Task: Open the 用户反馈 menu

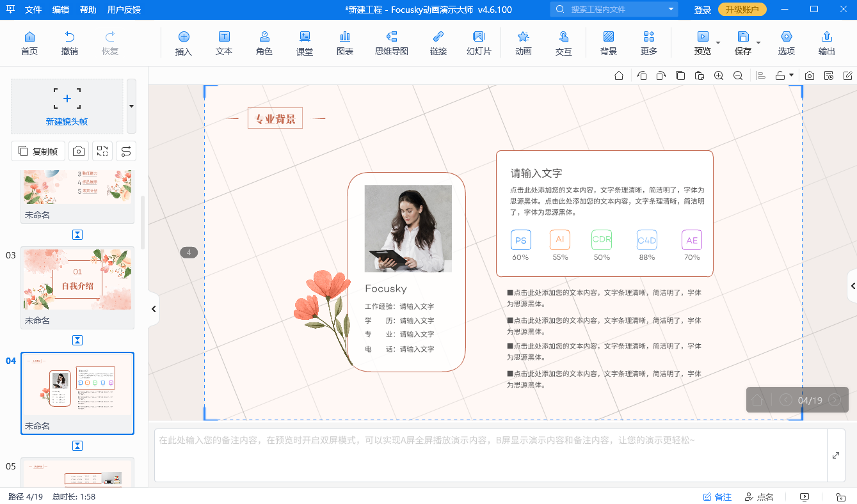Action: 124,10
